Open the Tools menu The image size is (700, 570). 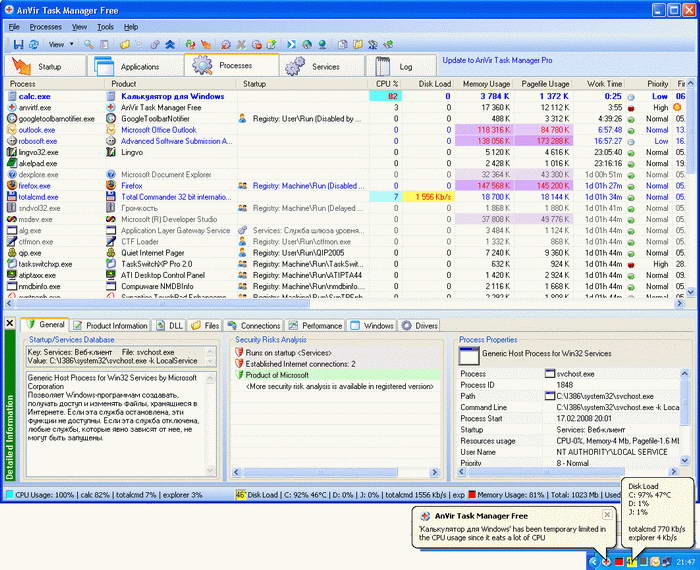point(105,27)
